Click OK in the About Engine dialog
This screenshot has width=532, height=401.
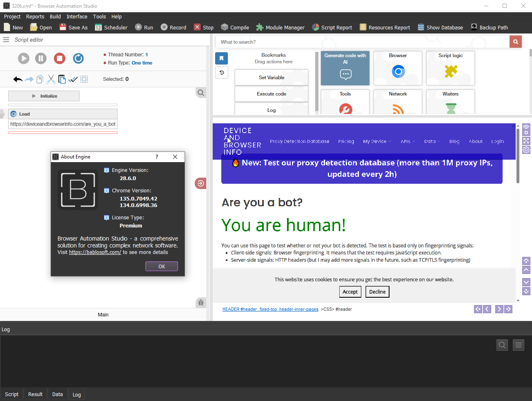(x=162, y=266)
